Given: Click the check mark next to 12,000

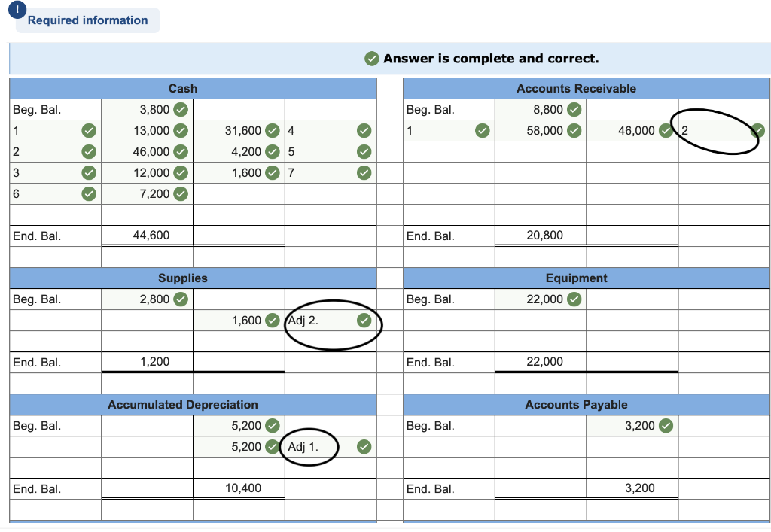Looking at the screenshot, I should [181, 173].
